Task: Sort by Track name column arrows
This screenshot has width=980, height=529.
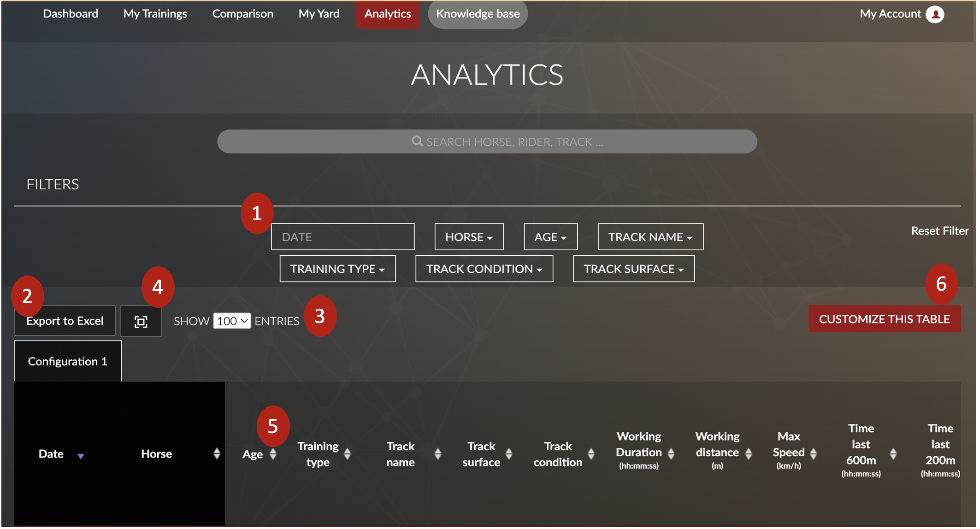Action: (x=438, y=454)
